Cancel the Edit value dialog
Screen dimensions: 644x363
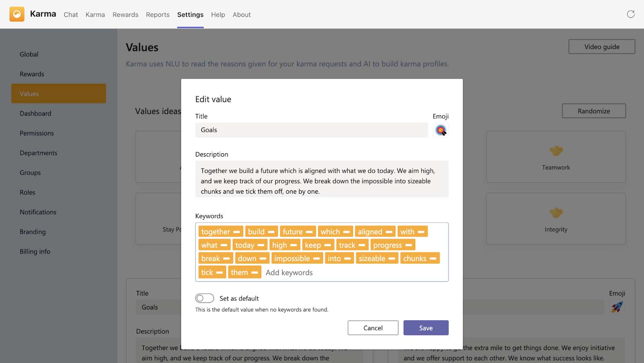click(x=373, y=328)
